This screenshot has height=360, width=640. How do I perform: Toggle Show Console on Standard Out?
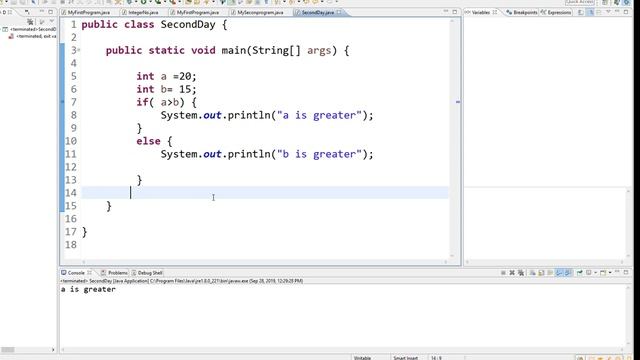click(559, 273)
